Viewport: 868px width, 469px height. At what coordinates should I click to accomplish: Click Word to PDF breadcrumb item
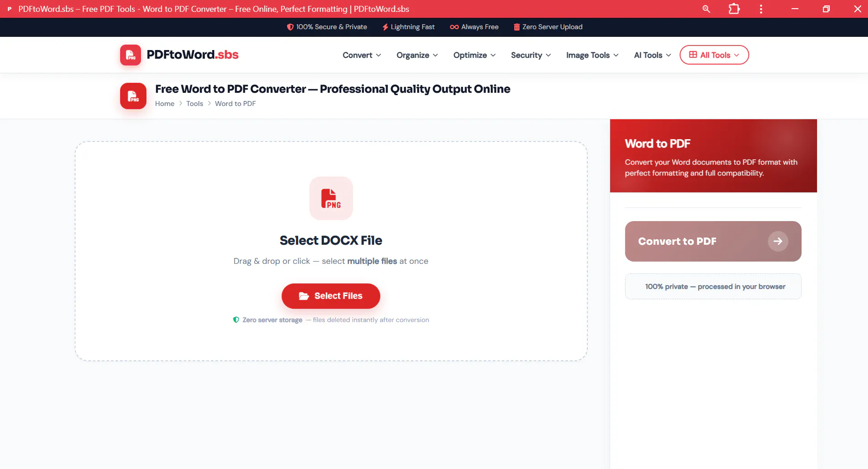(x=235, y=104)
